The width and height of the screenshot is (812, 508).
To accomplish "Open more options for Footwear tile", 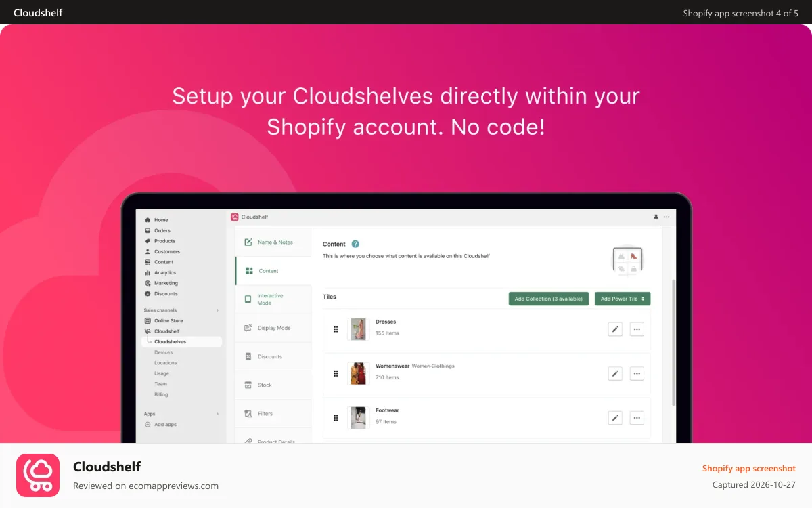I will (637, 418).
